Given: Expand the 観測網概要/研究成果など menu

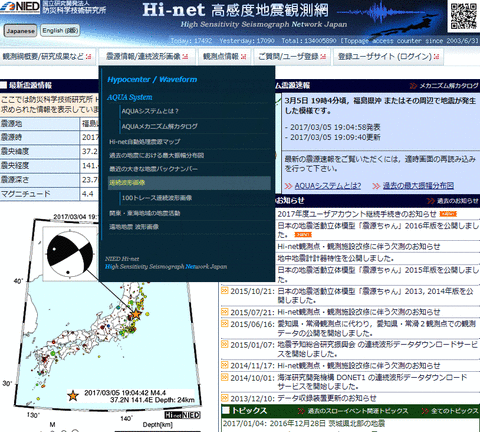Looking at the screenshot, I should [47, 56].
